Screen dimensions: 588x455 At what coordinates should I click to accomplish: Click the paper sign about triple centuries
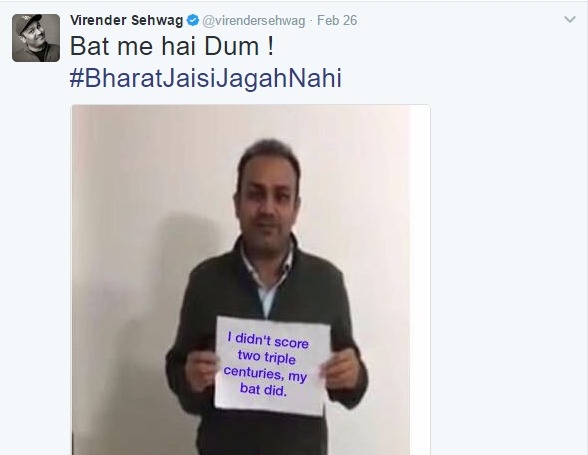[273, 366]
